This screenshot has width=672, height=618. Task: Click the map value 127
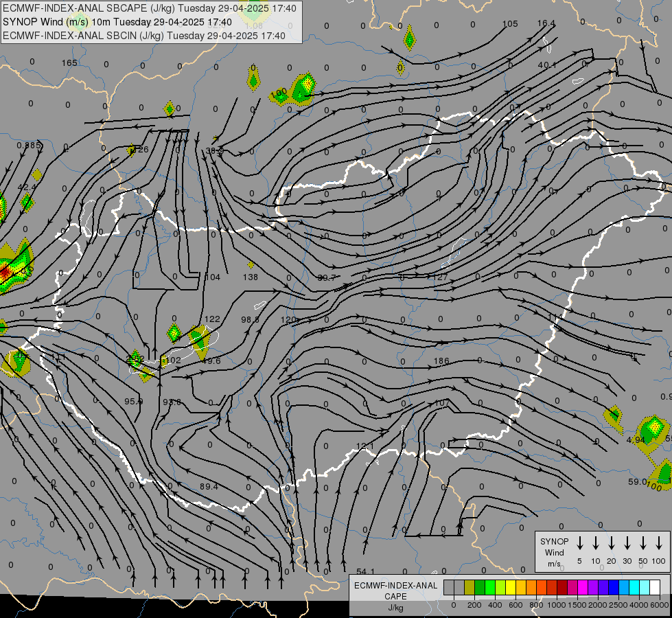coord(440,277)
